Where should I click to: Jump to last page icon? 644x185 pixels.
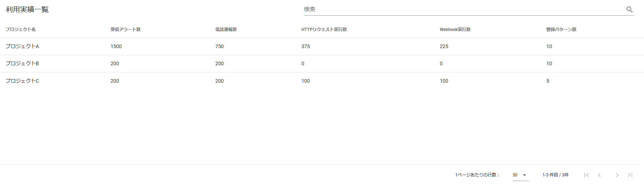click(x=630, y=175)
